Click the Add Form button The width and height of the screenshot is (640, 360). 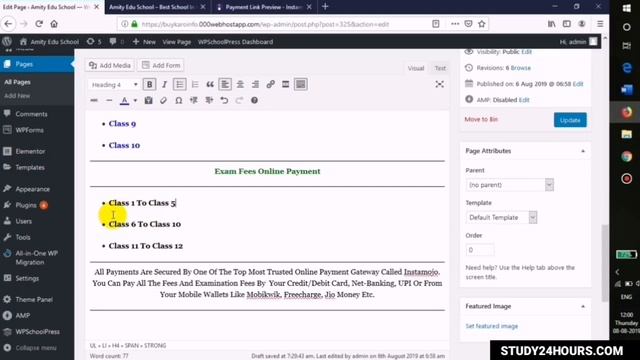pos(161,65)
